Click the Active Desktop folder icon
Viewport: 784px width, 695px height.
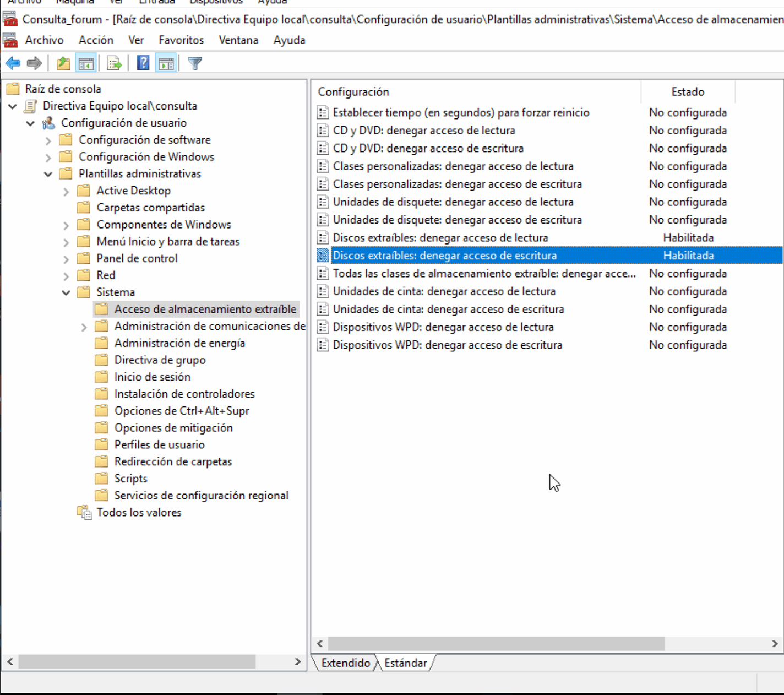click(x=84, y=191)
